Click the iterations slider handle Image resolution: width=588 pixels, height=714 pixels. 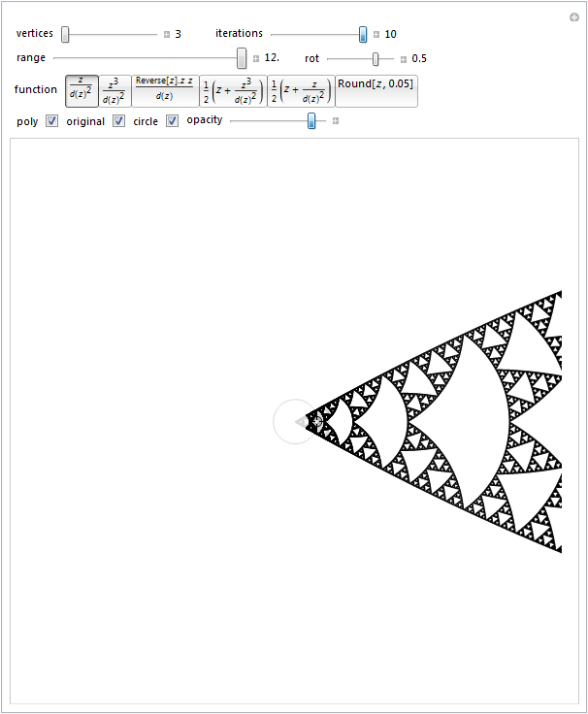pos(363,34)
